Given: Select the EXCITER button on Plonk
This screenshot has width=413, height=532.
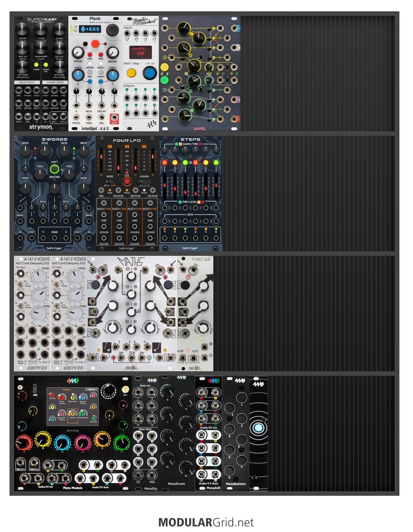Looking at the screenshot, I should point(90,64).
